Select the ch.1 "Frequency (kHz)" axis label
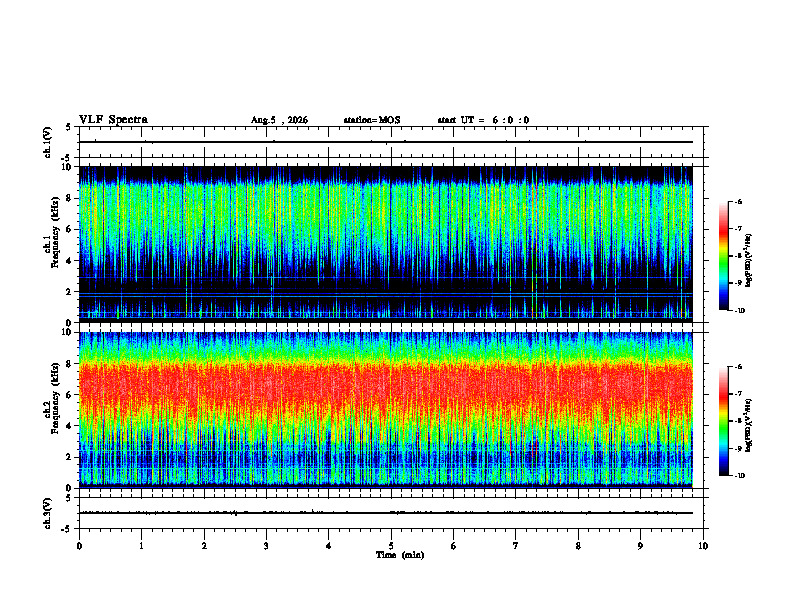This screenshot has height=612, width=792. click(55, 230)
